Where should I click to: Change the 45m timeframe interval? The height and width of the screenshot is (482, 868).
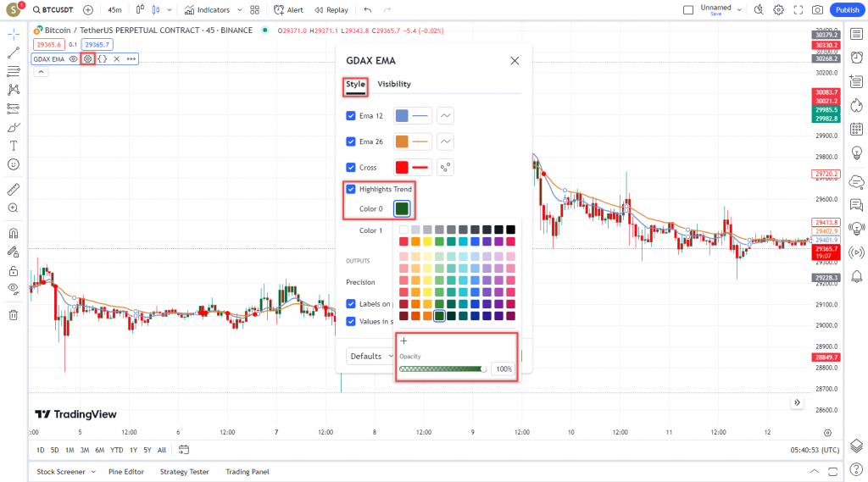click(114, 10)
